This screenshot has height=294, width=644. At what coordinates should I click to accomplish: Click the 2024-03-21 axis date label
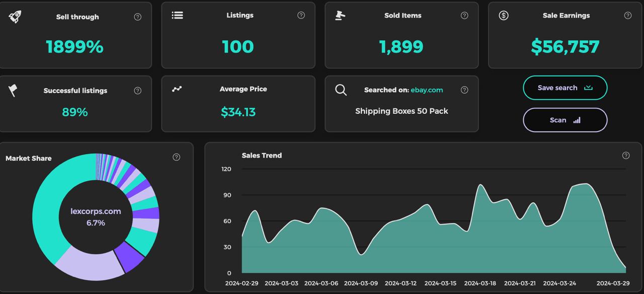[521, 283]
